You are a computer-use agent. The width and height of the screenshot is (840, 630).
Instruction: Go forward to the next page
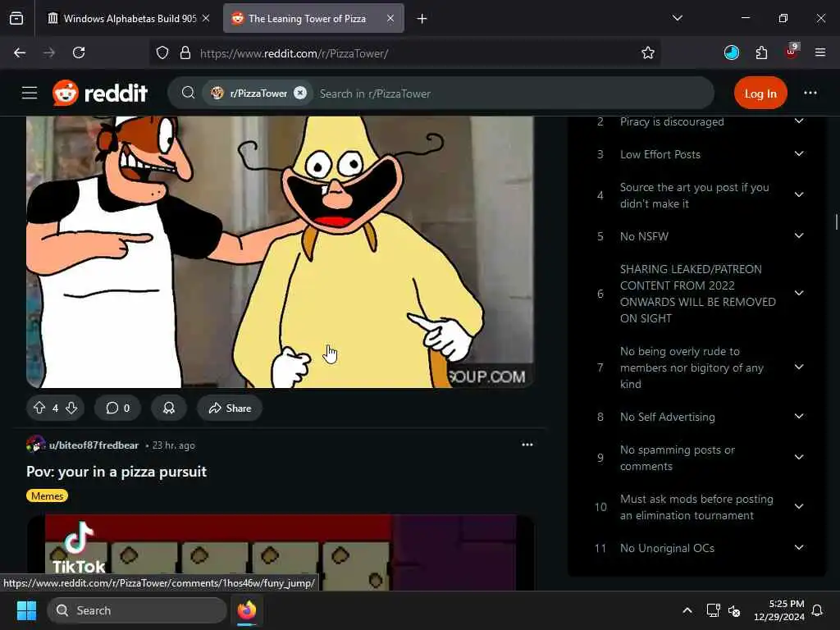[49, 52]
